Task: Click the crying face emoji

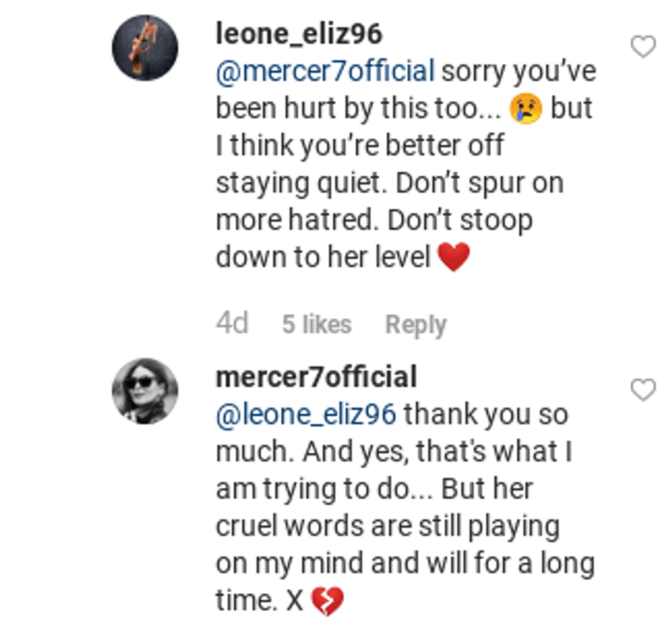Action: [526, 108]
